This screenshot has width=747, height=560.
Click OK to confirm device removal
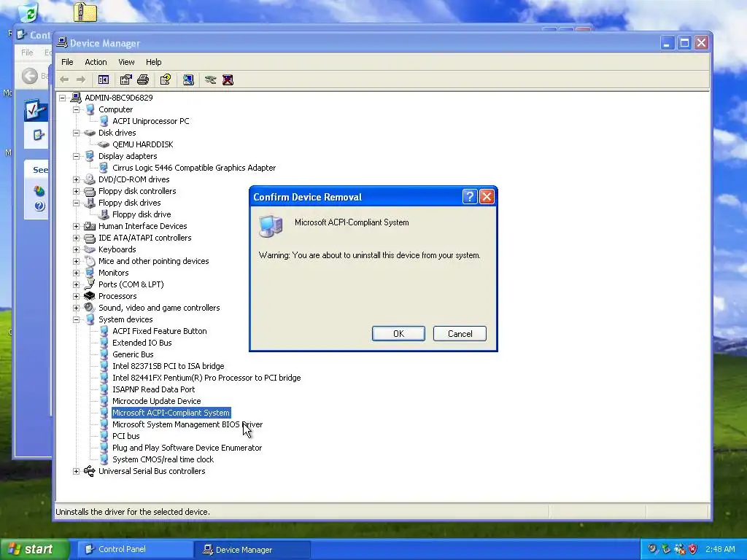tap(398, 334)
